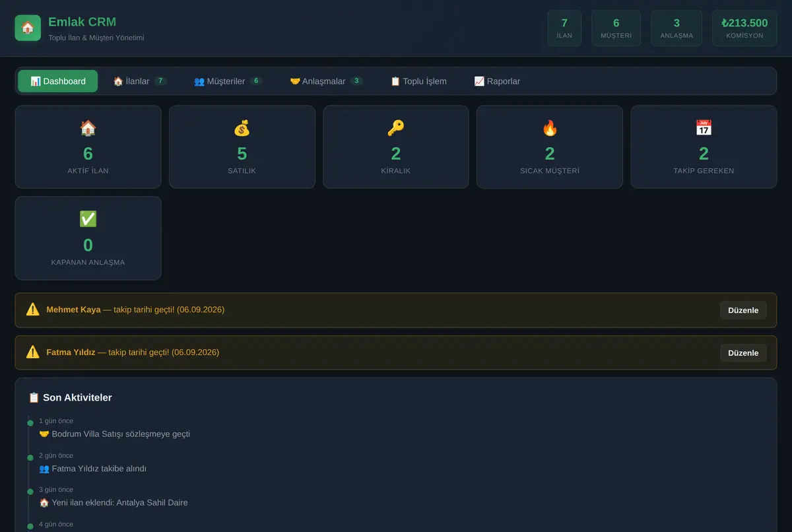Click the green house logo icon
The width and height of the screenshot is (792, 532).
tap(28, 28)
